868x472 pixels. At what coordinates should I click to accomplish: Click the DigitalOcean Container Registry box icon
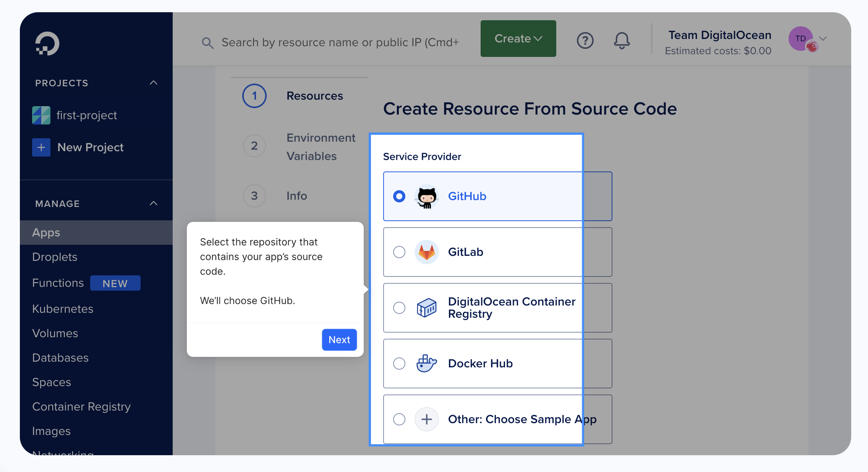coord(427,308)
